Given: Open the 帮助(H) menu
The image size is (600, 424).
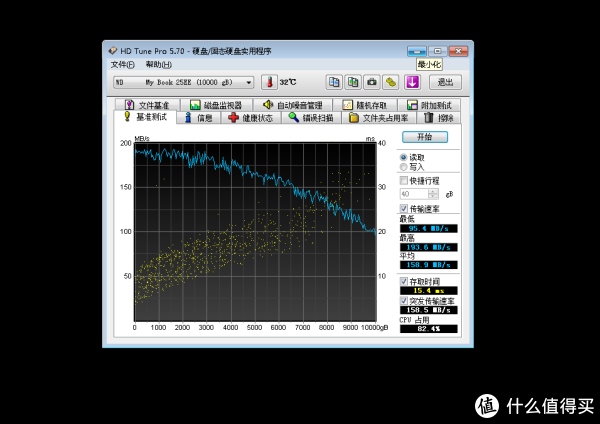Looking at the screenshot, I should pos(158,65).
